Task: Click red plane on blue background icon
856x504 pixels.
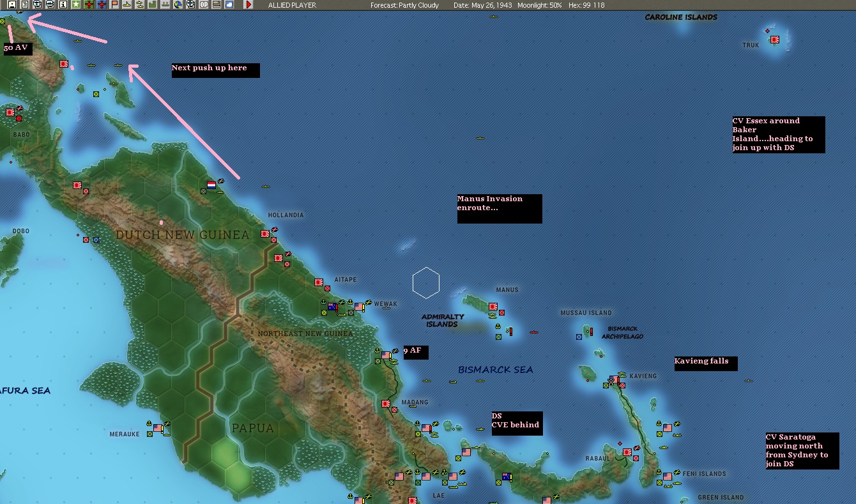Action: pyautogui.click(x=102, y=4)
